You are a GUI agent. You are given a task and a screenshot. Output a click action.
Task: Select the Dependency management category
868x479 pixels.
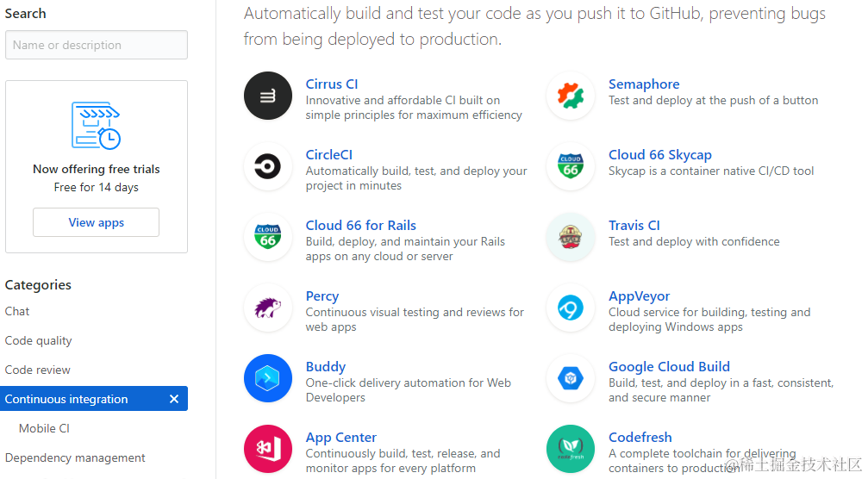point(75,458)
